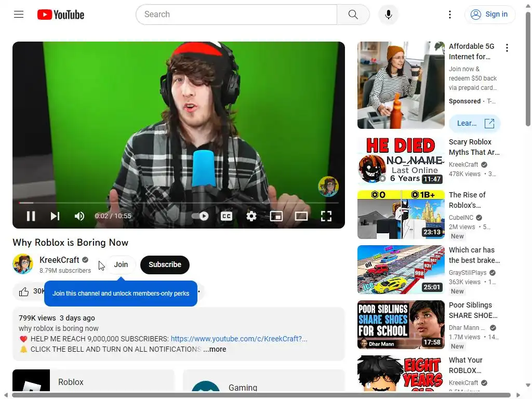This screenshot has width=532, height=399.
Task: Open Poor Siblings Share Shoes thumbnail
Action: tap(401, 325)
